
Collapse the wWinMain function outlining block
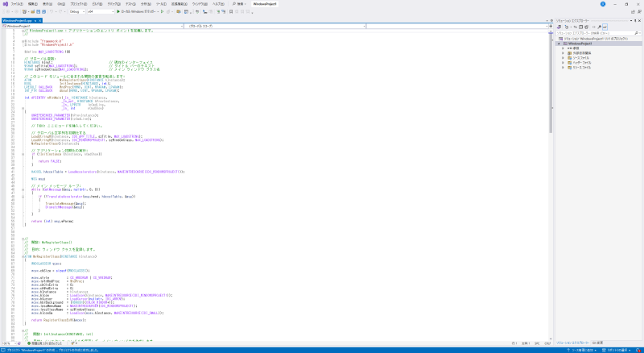(23, 108)
